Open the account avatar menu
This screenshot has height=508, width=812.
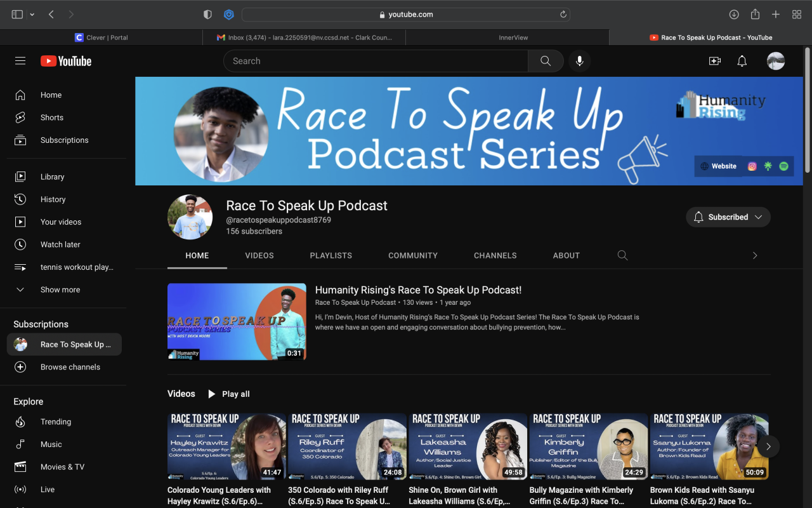coord(776,61)
